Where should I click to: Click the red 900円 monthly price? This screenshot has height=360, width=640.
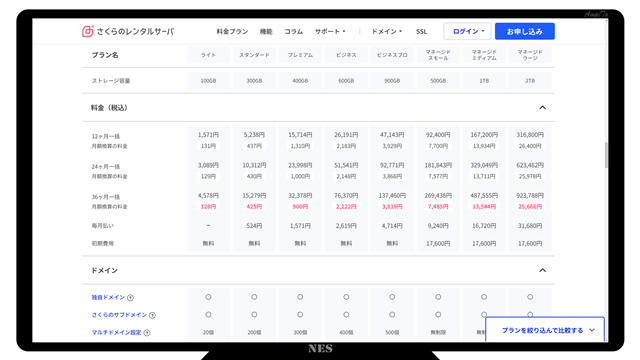[x=300, y=207]
